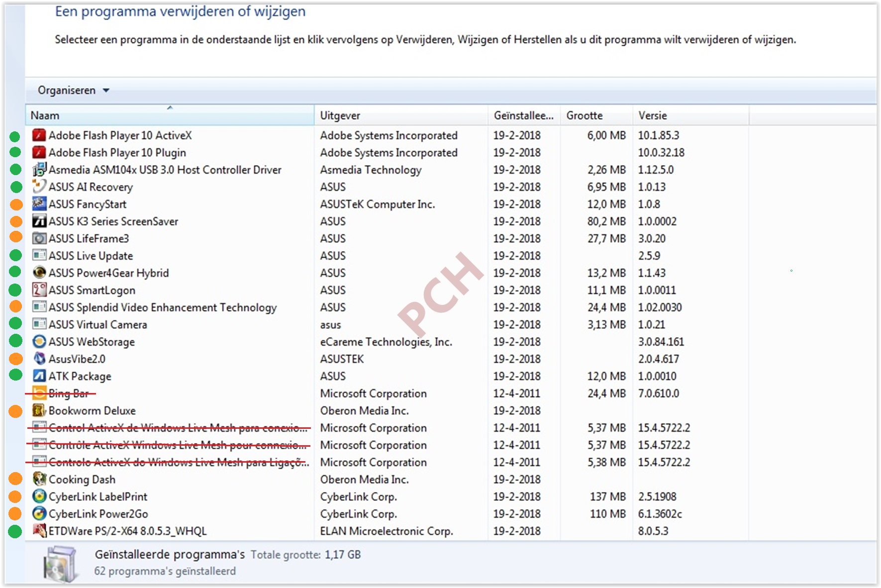Click the eCareme Technologies, Inc. publisher cell
Viewport: 881px width, 588px height.
[386, 342]
